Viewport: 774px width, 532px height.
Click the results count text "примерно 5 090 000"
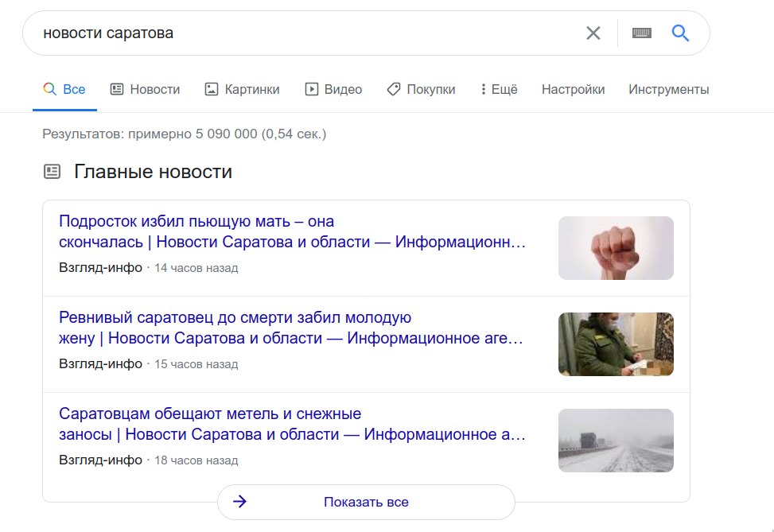click(x=193, y=134)
